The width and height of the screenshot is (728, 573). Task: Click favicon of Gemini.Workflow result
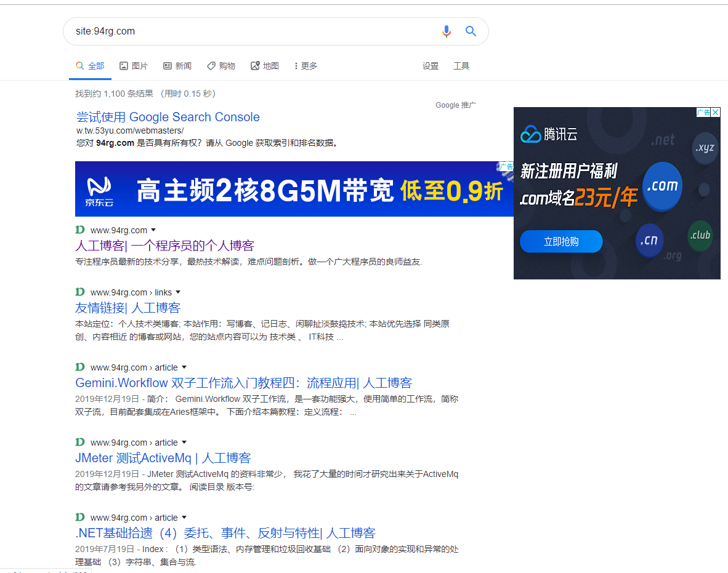click(80, 367)
